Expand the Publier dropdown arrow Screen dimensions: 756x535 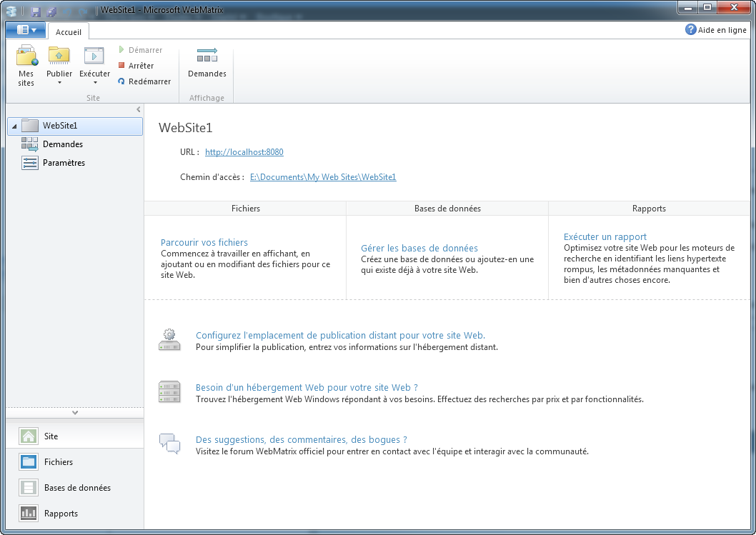coord(59,83)
